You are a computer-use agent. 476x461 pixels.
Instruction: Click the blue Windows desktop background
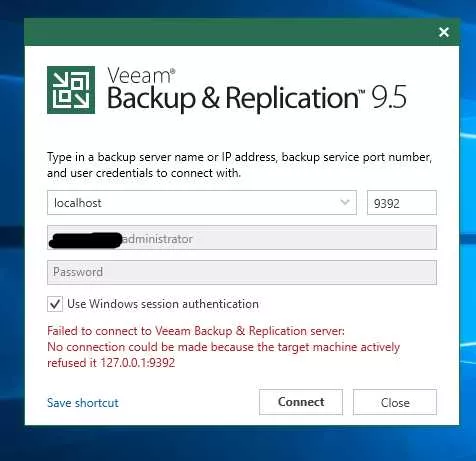click(12, 233)
